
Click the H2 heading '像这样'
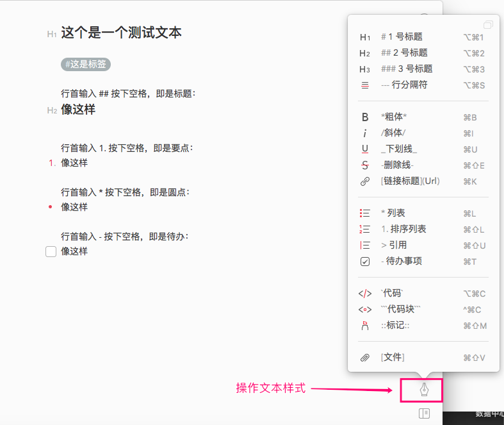pyautogui.click(x=78, y=110)
